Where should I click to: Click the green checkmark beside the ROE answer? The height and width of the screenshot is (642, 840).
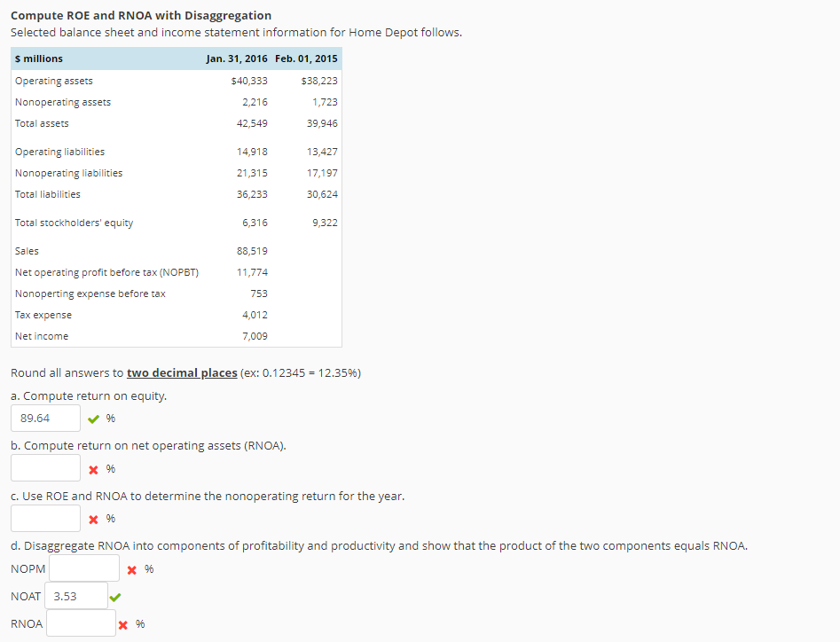pos(94,418)
